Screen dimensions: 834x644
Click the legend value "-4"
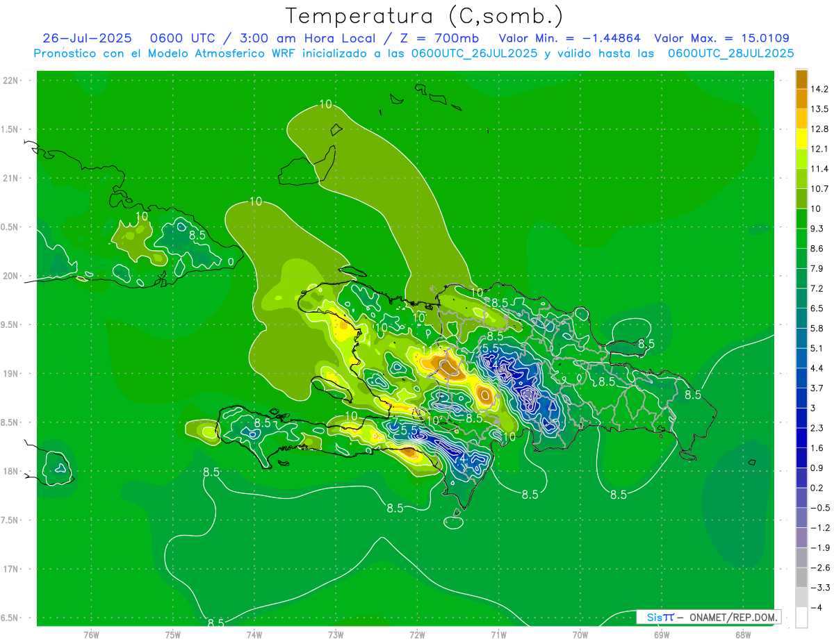tap(816, 607)
